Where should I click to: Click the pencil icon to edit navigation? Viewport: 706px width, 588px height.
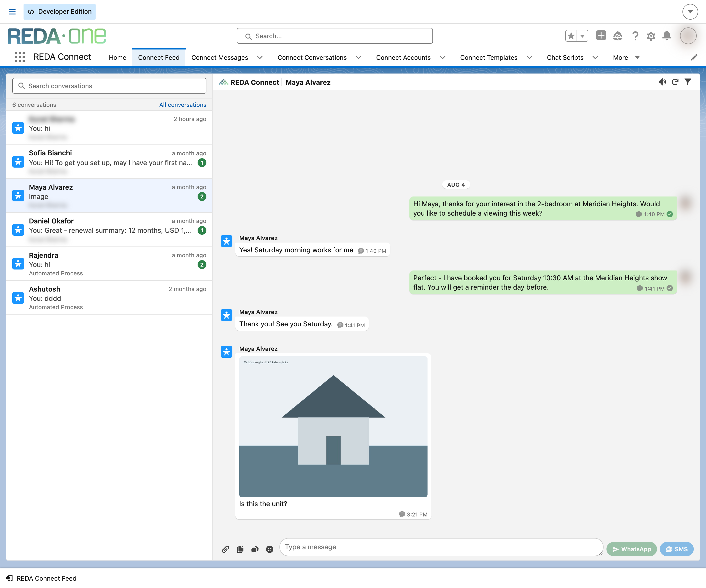pyautogui.click(x=694, y=58)
